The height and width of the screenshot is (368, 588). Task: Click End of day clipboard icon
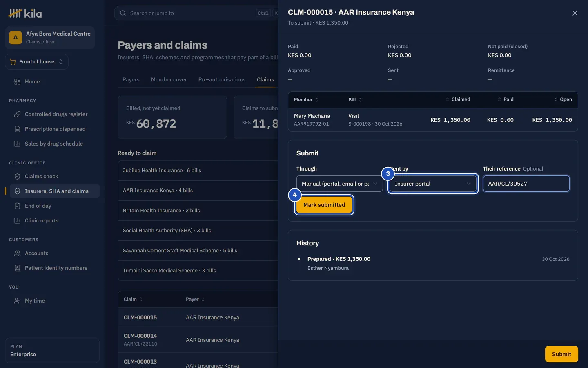[17, 206]
